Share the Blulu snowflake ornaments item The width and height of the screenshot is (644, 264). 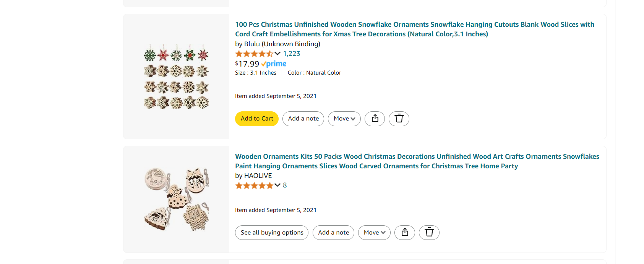pos(375,119)
